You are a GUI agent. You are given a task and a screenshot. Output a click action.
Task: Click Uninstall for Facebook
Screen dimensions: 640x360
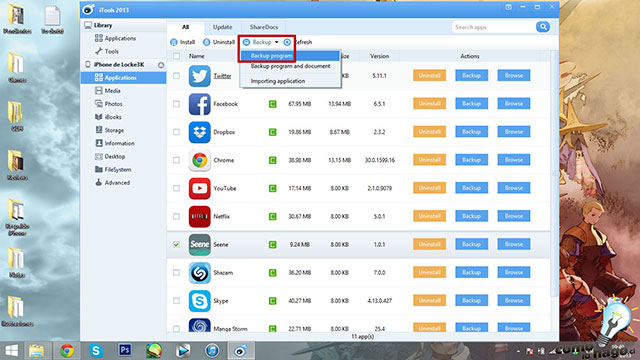(429, 104)
